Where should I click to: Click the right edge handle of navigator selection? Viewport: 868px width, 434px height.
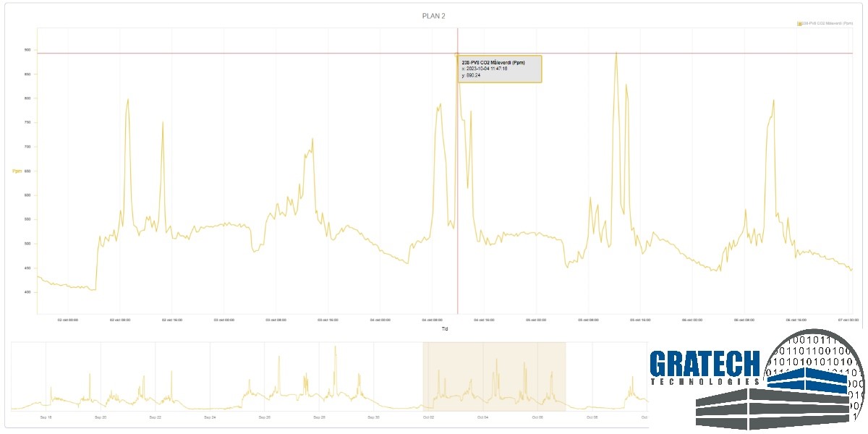point(566,376)
